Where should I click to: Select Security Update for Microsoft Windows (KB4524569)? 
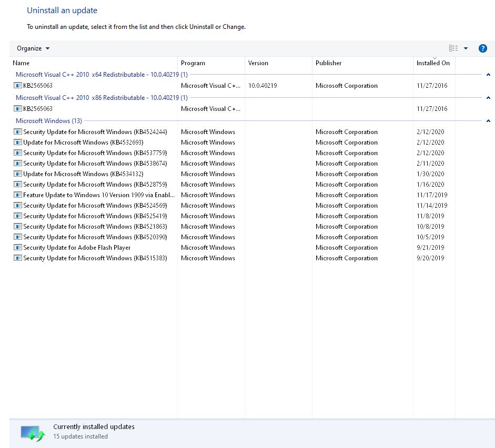click(x=95, y=206)
